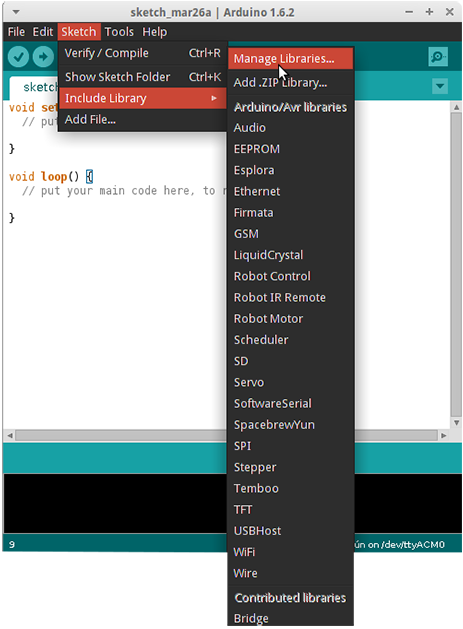
Task: Include the TFT library
Action: click(290, 510)
